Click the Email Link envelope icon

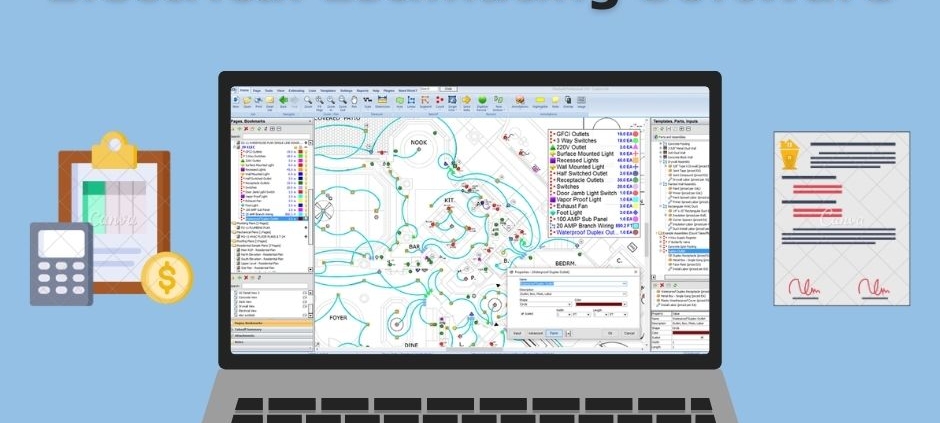(x=270, y=100)
